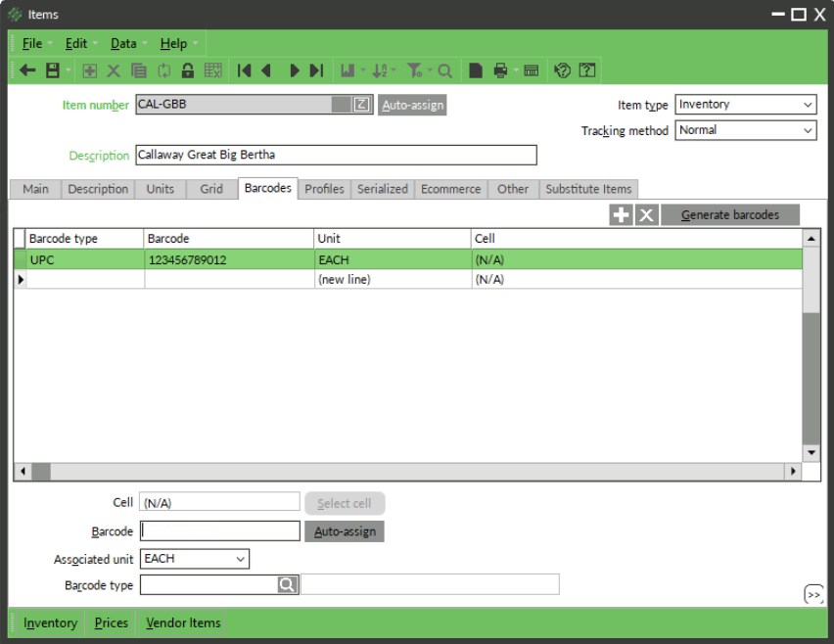This screenshot has width=834, height=644.
Task: Click into the Description text field
Action: coord(336,156)
